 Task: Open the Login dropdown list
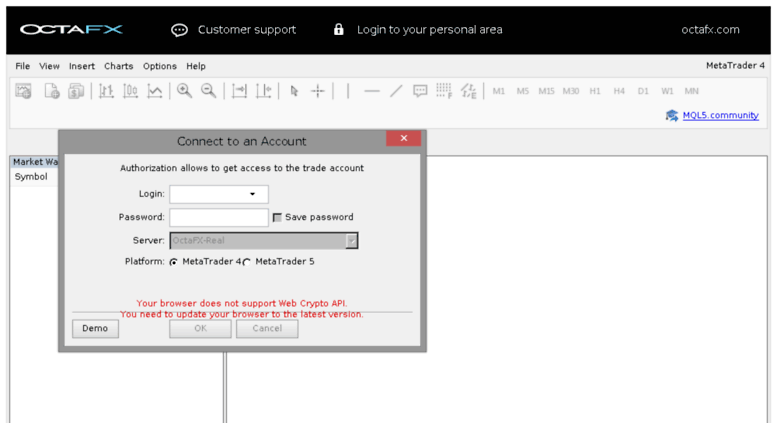pos(252,194)
